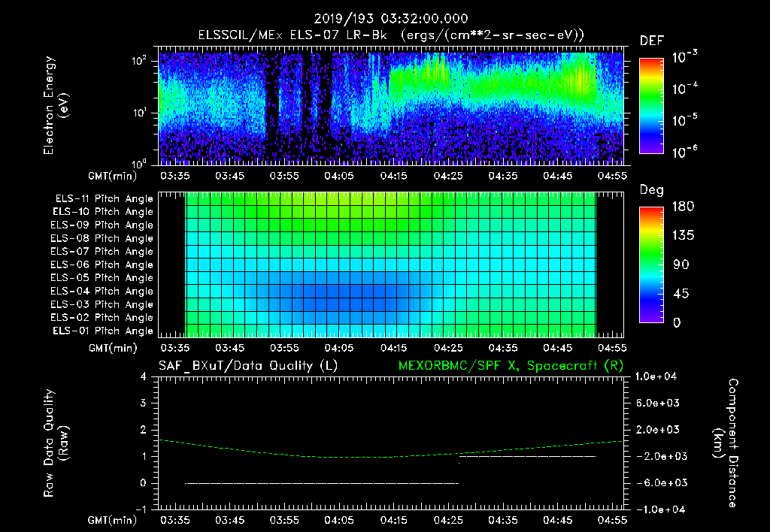Click the SAF_BXuT/Data Quality (L) title
Screen dimensions: 770x532
248,366
